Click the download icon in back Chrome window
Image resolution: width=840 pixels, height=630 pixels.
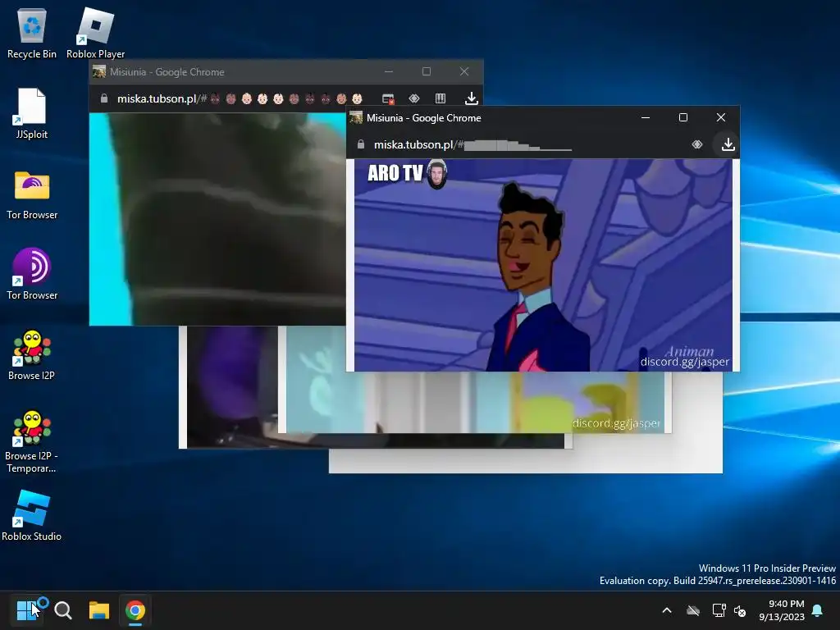(472, 98)
